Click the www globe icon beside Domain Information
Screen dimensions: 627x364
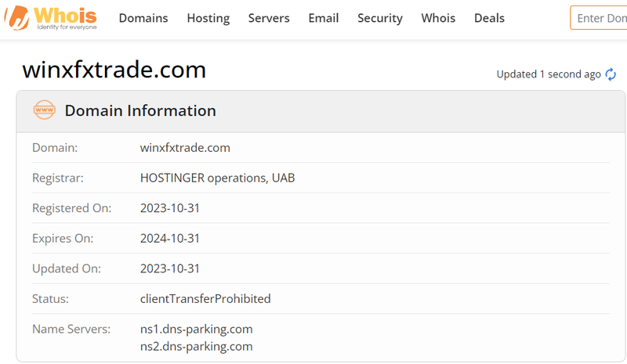45,110
